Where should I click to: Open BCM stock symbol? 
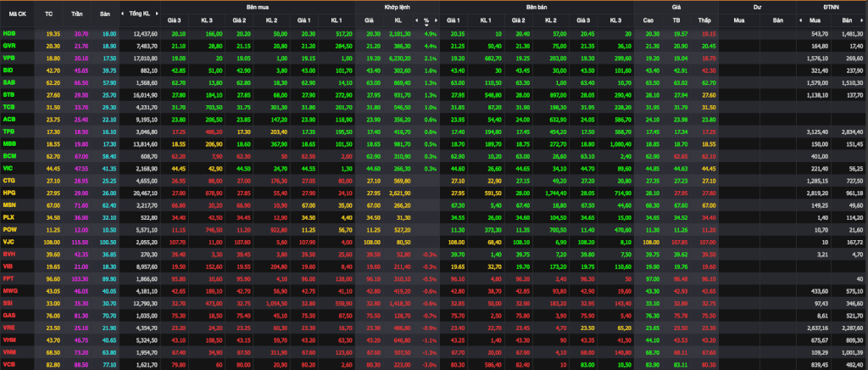pos(8,155)
